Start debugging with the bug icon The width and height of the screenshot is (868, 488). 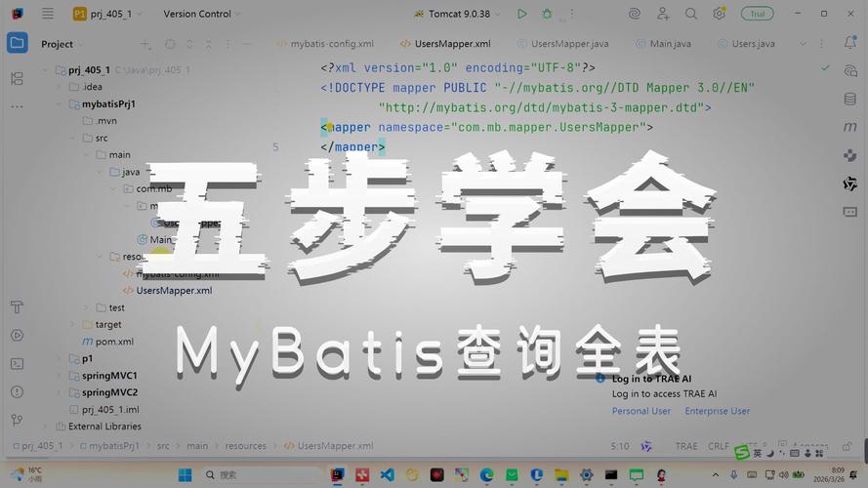coord(547,14)
